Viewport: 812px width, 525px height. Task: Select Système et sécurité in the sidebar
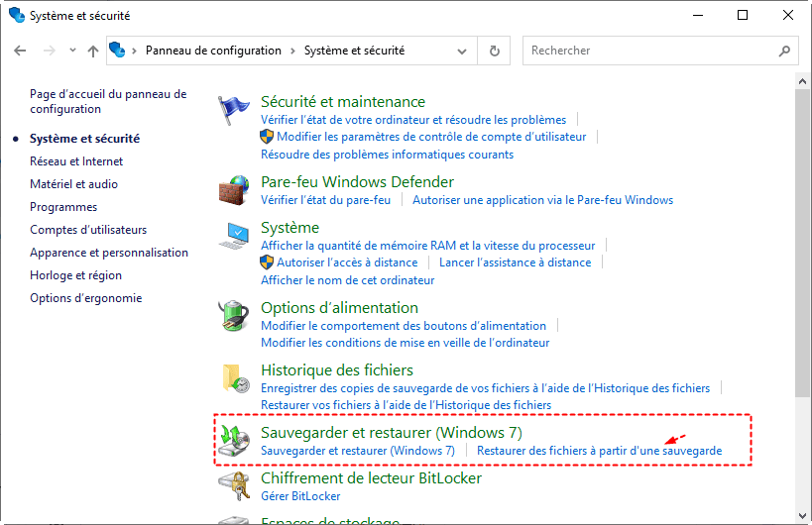85,138
